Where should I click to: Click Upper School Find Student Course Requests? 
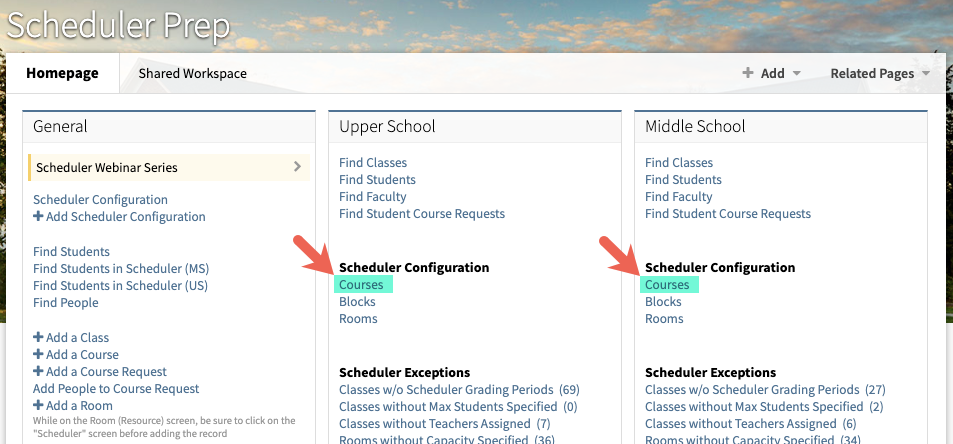(422, 214)
